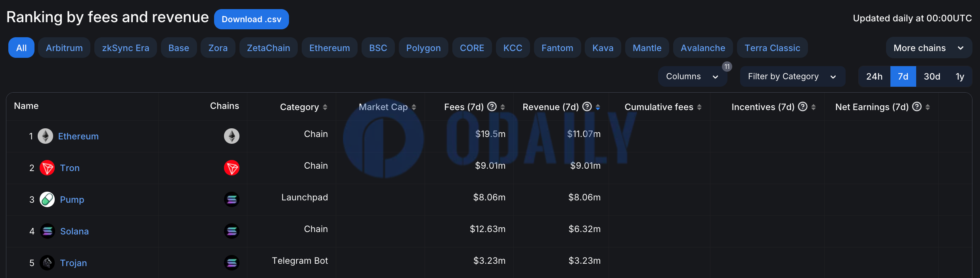Select the 30d time range
Viewport: 980px width, 278px height.
pos(932,76)
